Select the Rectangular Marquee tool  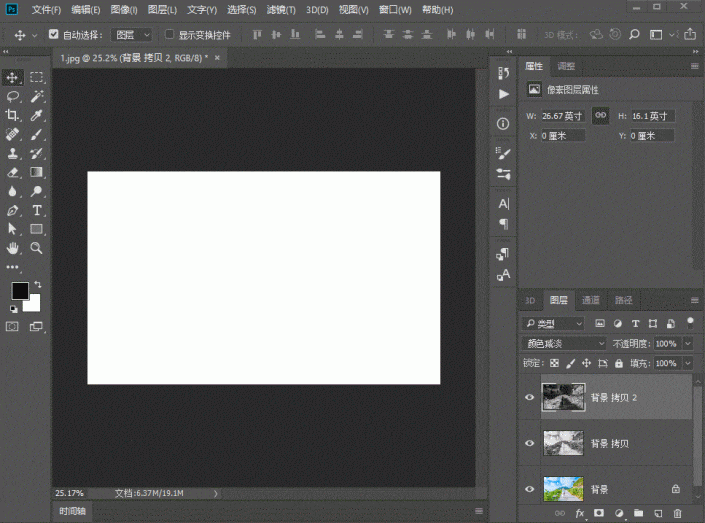pos(37,77)
